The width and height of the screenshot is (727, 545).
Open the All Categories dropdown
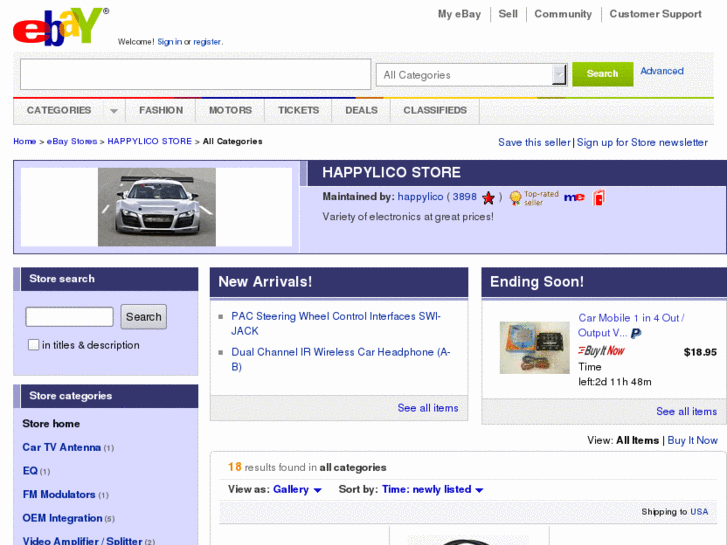click(472, 75)
